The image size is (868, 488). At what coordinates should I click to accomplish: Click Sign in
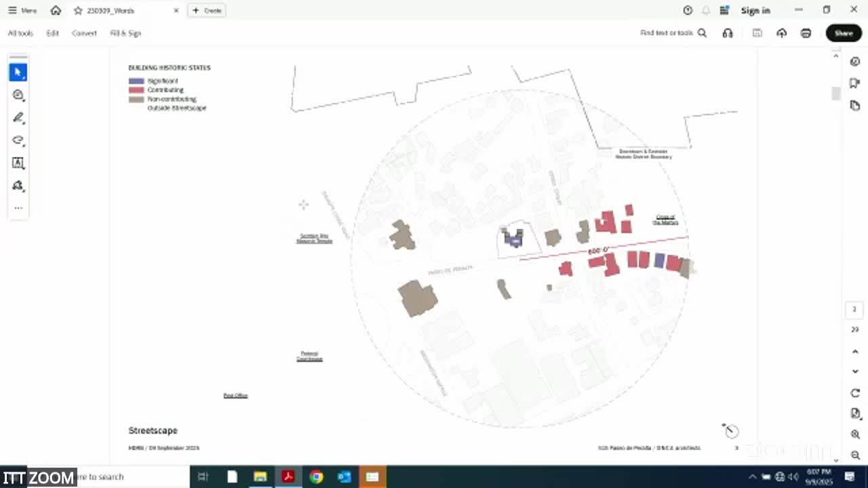[x=755, y=10]
